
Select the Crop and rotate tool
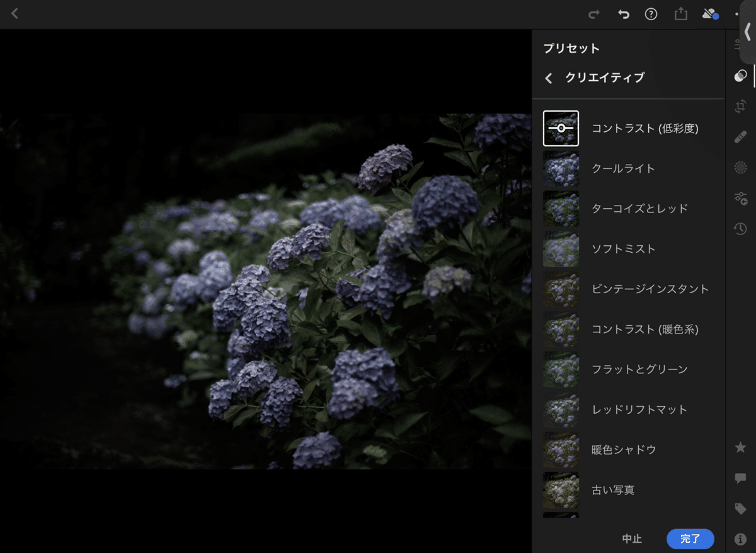click(741, 107)
